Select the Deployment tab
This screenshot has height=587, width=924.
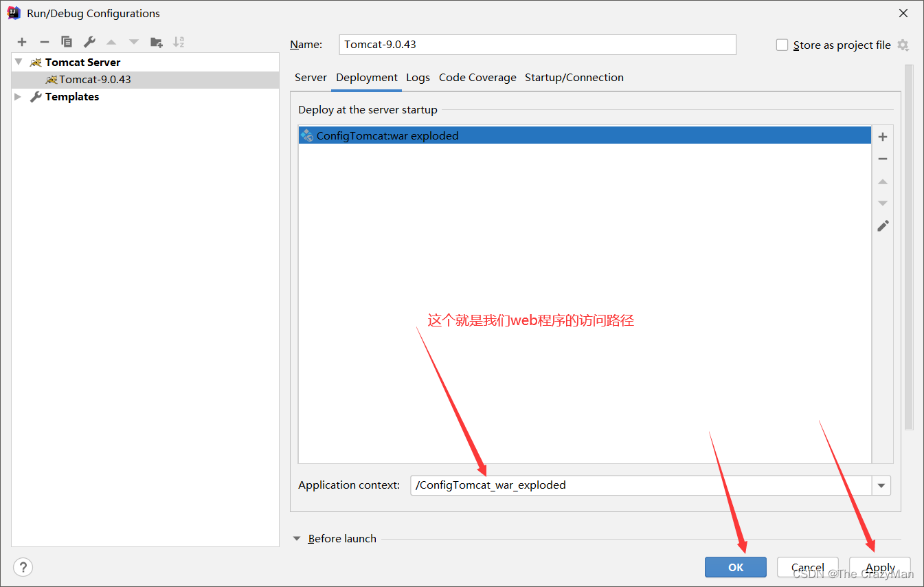click(367, 78)
